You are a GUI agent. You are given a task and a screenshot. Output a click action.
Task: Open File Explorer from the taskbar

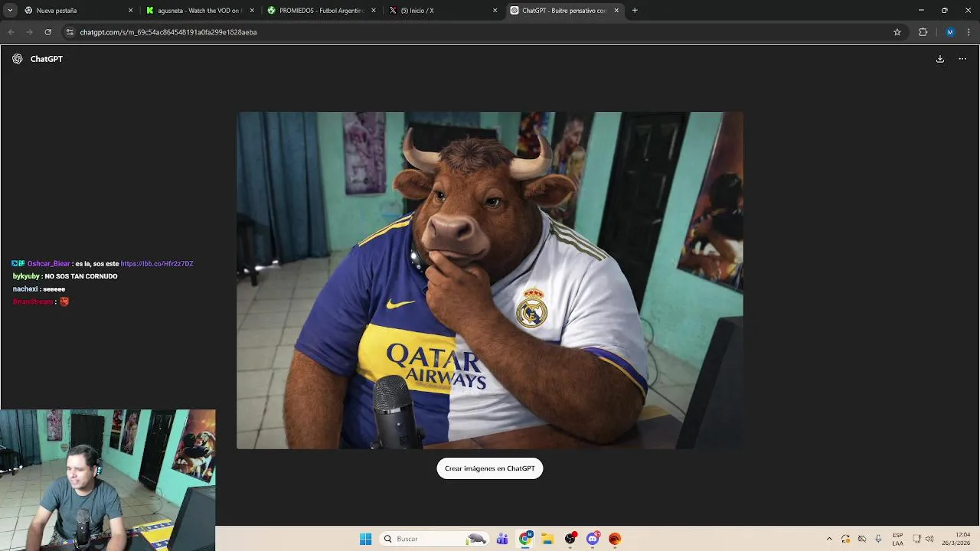click(547, 539)
